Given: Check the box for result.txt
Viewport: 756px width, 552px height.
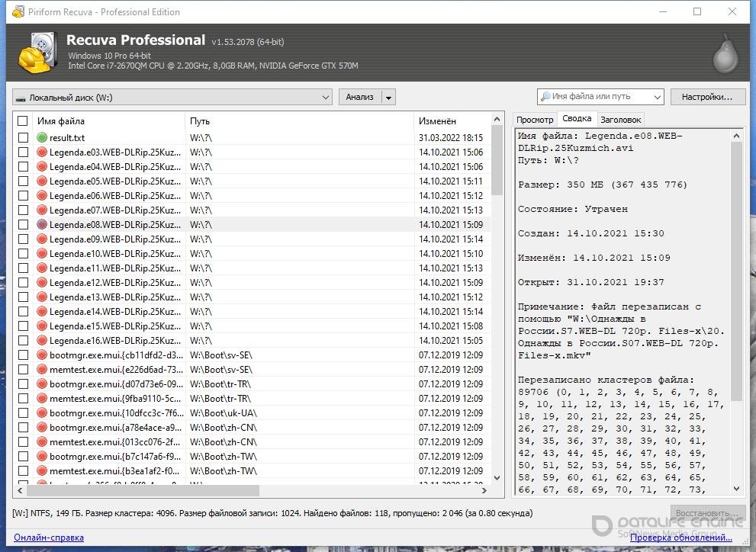Looking at the screenshot, I should [23, 138].
